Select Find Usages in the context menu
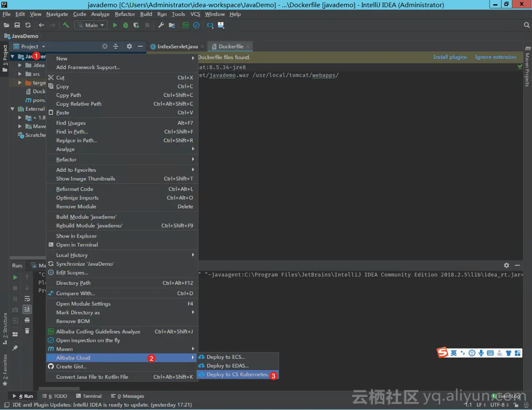This screenshot has height=410, width=532. [x=122, y=123]
